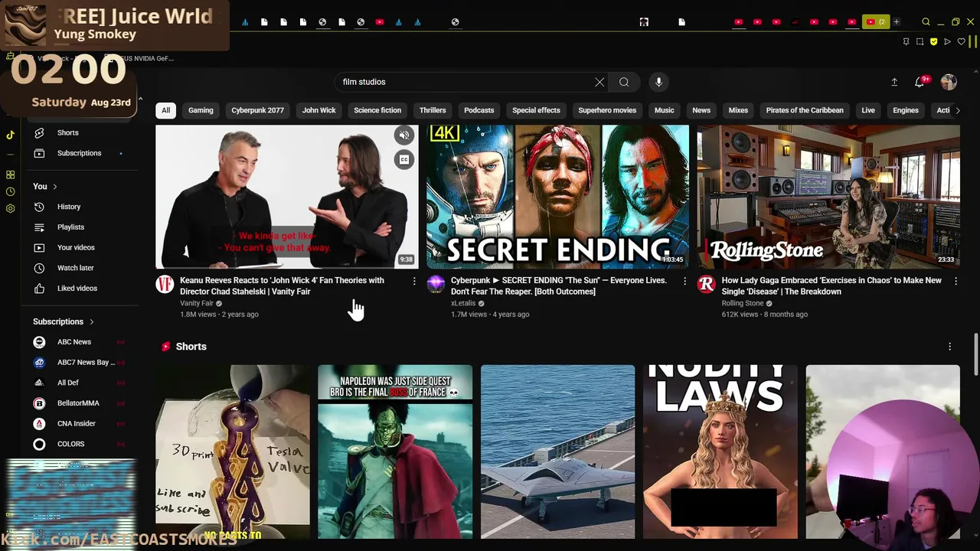Screen dimensions: 980x551
Task: Play the stealth aircraft on carrier Short
Action: (557, 452)
